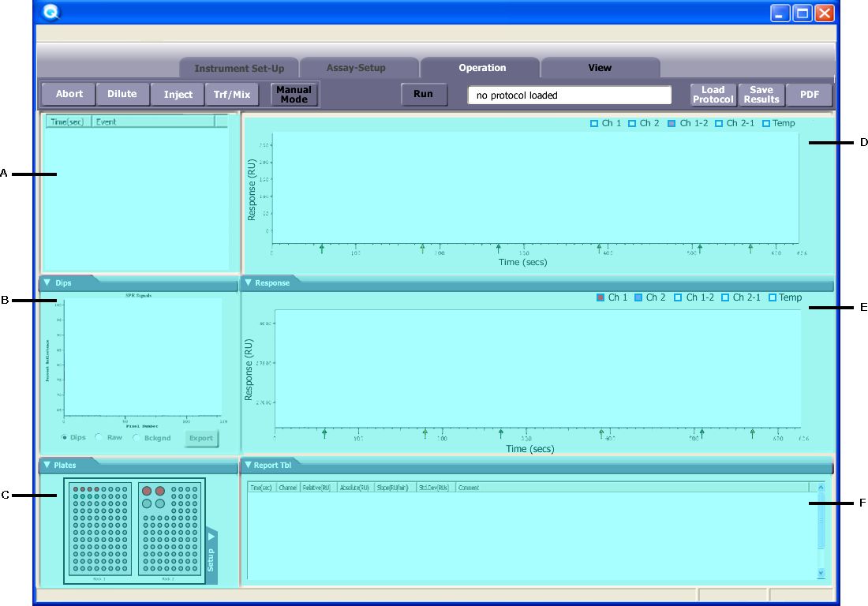Click the Export button in Dips panel

[201, 438]
